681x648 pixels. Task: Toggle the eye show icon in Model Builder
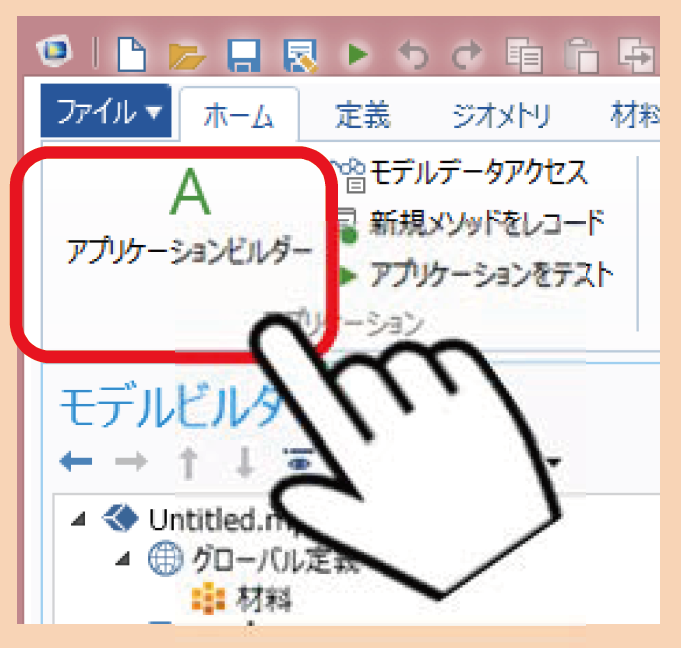pos(299,460)
